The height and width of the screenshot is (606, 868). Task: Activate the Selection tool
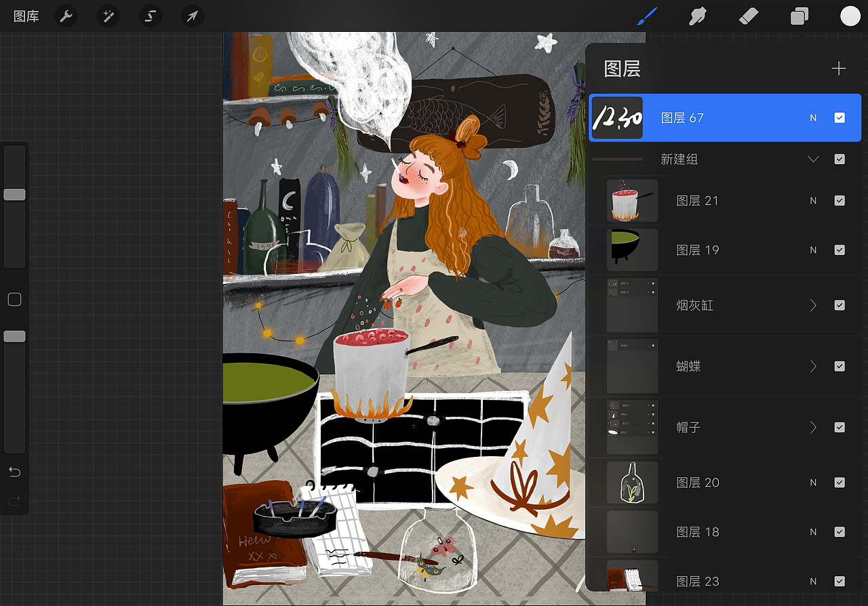[150, 16]
